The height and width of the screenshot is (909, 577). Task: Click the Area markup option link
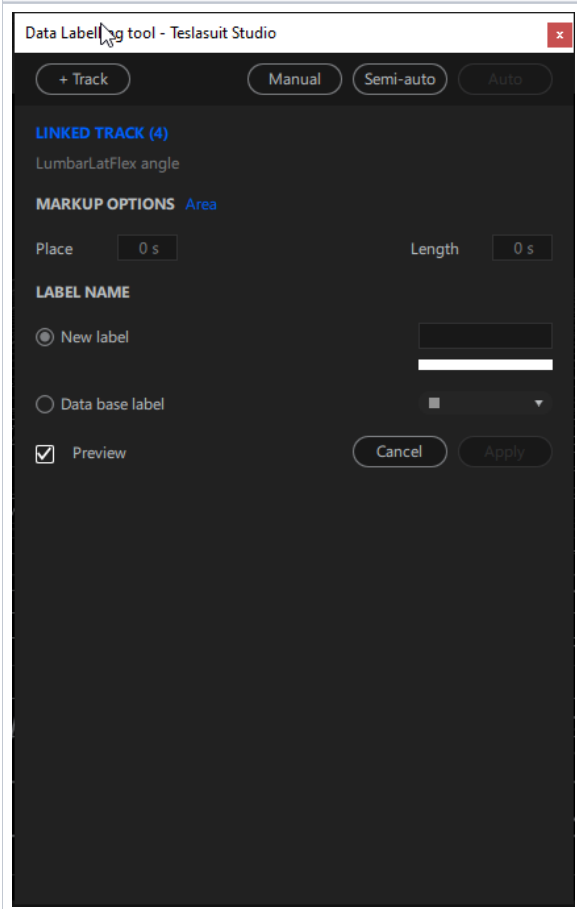coord(201,204)
